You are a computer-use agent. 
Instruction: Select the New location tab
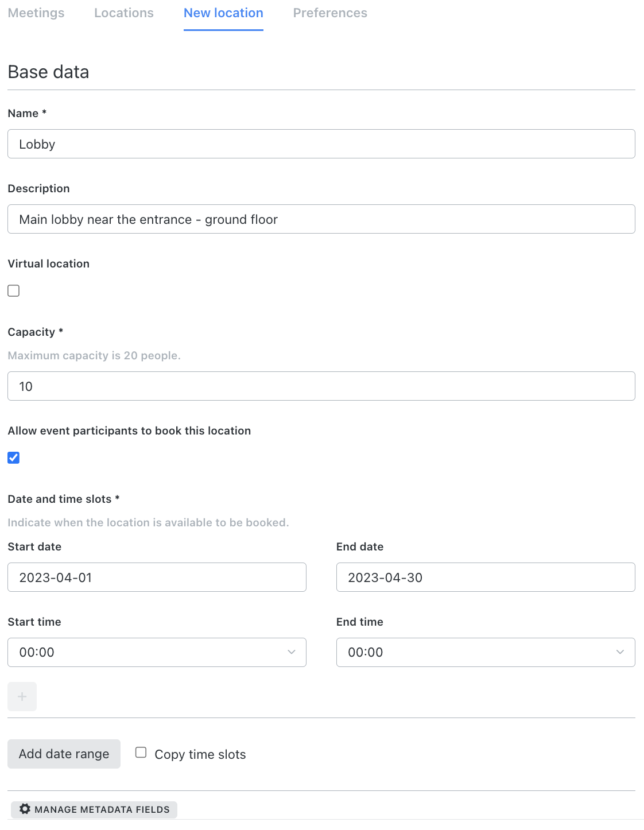(223, 13)
